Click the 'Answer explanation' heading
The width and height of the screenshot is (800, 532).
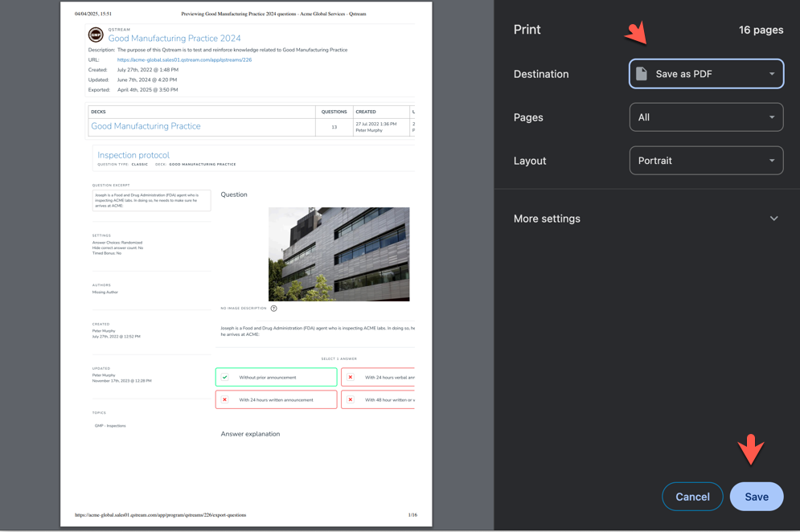(250, 434)
